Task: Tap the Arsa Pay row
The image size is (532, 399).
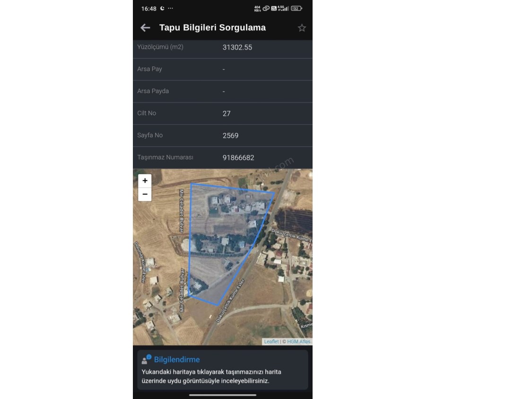Action: tap(223, 69)
